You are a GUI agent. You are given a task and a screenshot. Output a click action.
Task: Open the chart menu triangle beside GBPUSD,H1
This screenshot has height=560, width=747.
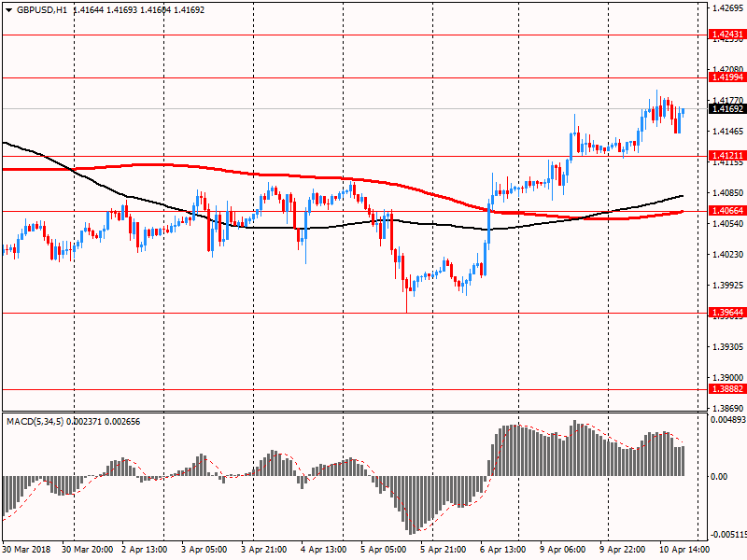(x=8, y=10)
